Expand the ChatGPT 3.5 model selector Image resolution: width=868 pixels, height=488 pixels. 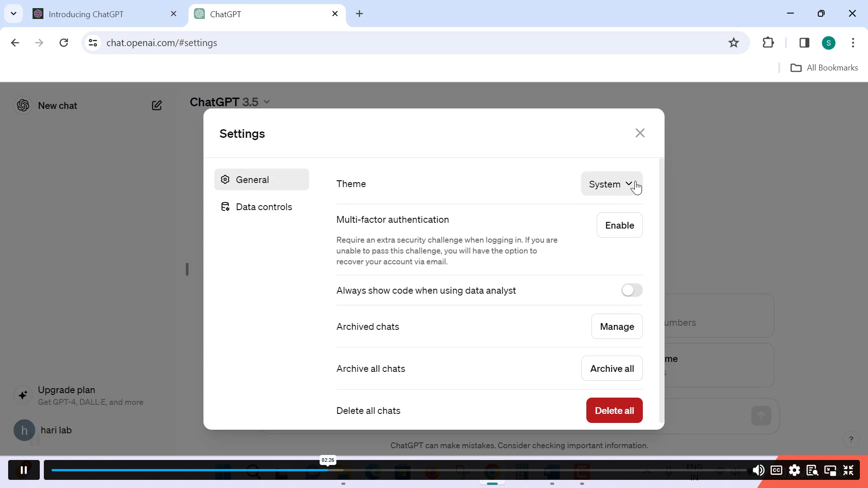(230, 102)
